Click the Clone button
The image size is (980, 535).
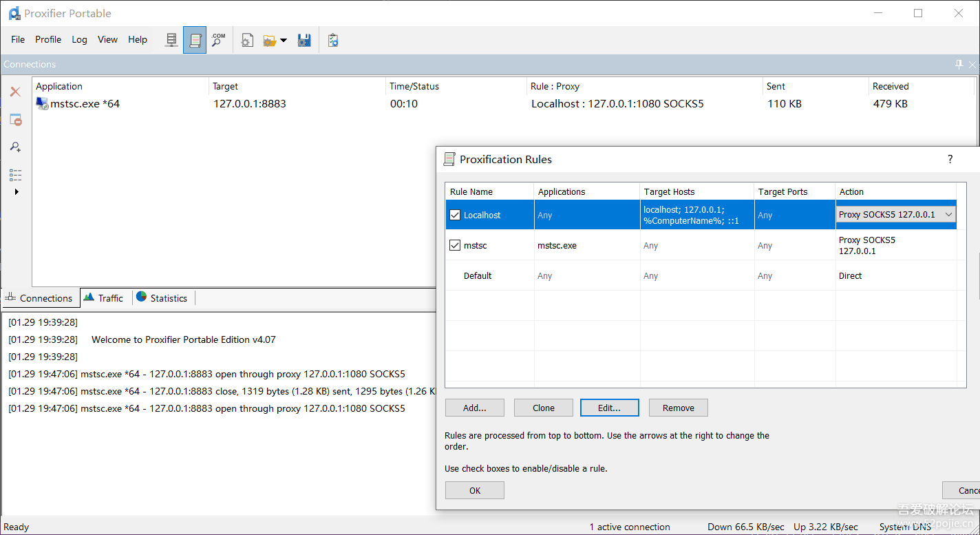(x=544, y=408)
